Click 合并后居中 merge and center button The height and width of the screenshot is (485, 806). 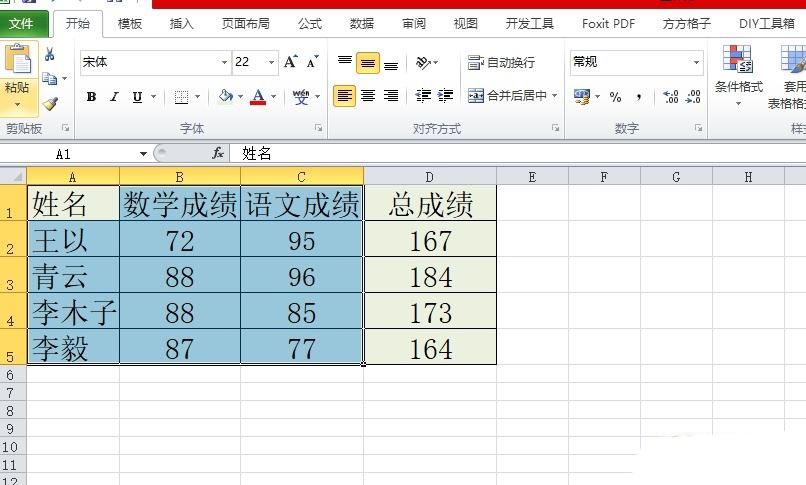[507, 96]
